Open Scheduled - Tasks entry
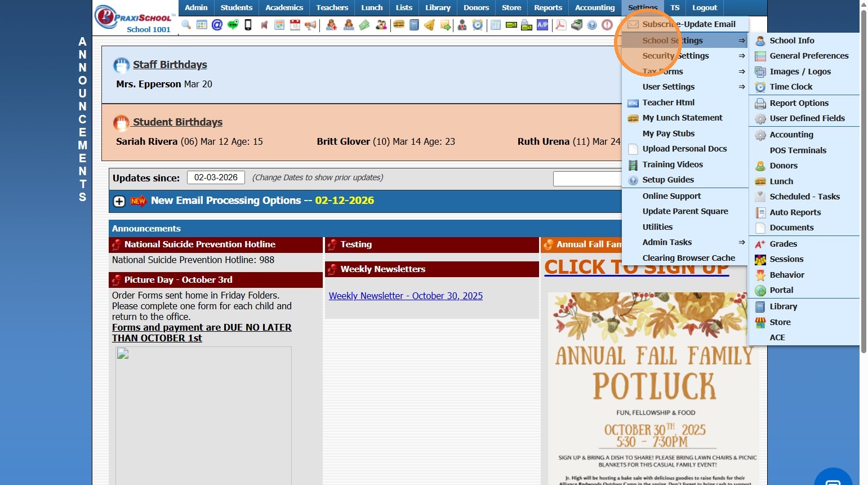Screen dimensions: 868x485 (804, 197)
